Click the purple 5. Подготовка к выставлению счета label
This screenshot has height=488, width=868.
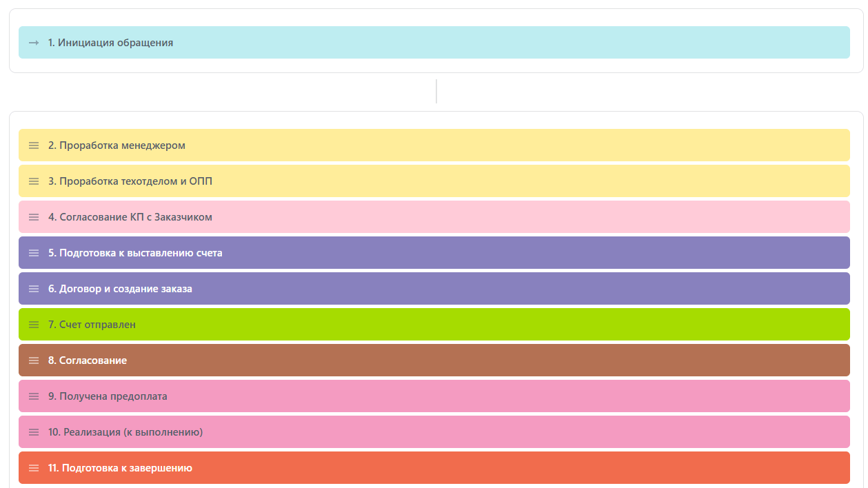(135, 253)
